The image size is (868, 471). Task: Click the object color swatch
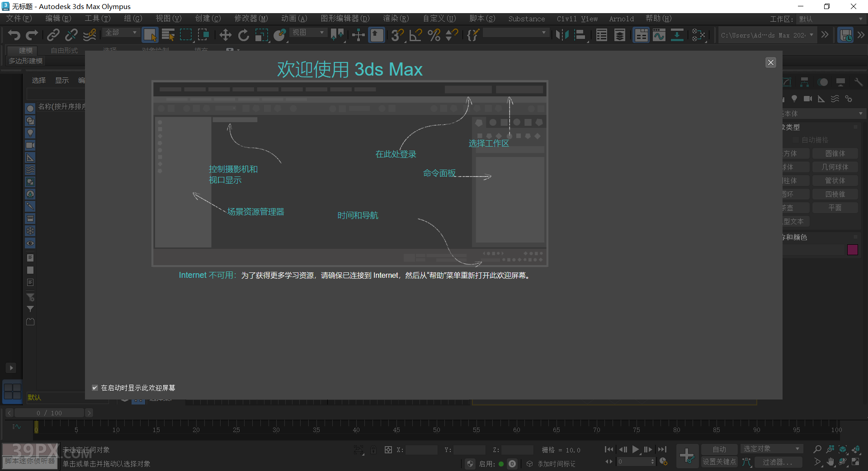tap(853, 250)
